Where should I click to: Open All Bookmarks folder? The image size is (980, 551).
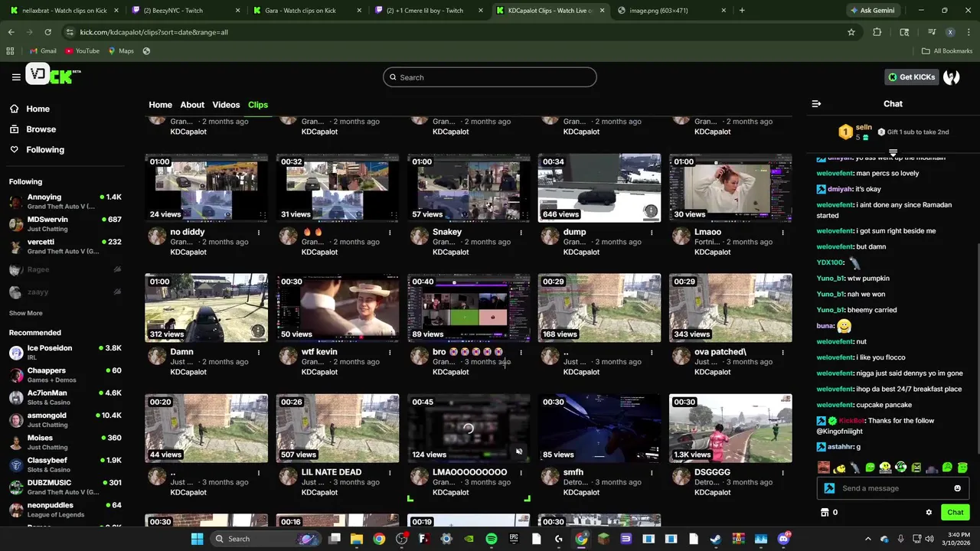click(x=947, y=51)
